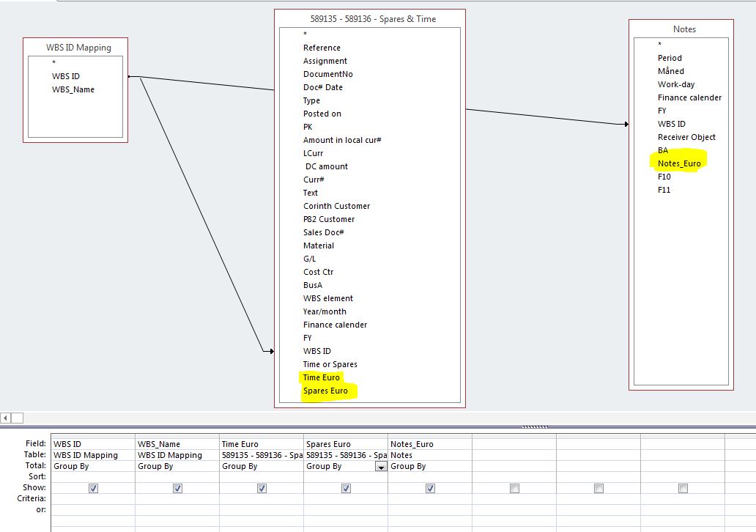Viewport: 756px width, 532px height.
Task: Click the Field cell containing Spares Euro
Action: 346,444
